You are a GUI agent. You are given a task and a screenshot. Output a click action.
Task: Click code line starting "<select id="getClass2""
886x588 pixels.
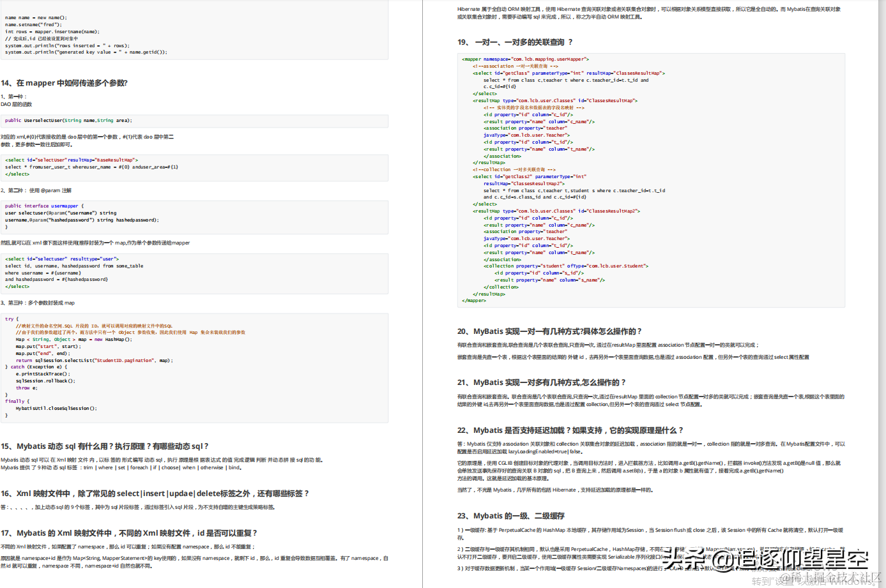pos(529,177)
